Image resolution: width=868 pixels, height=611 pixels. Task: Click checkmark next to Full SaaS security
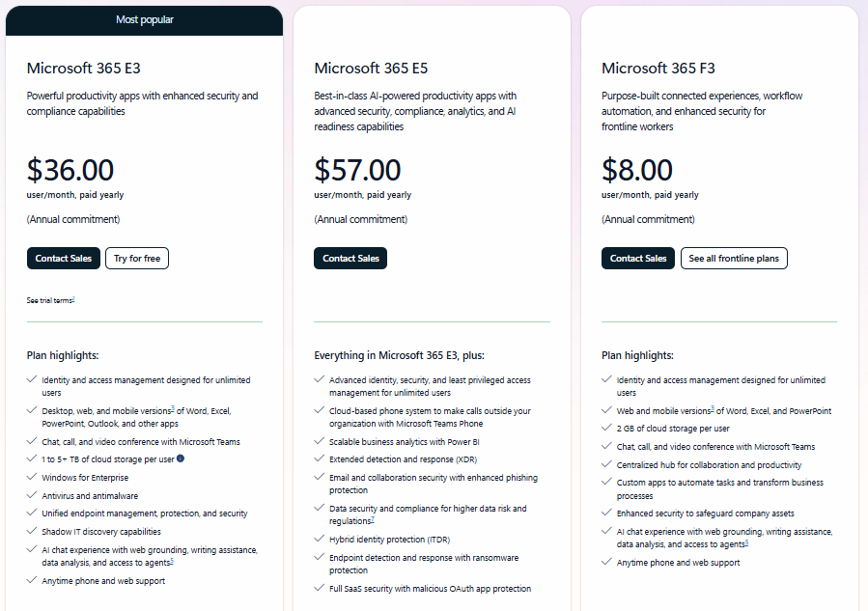[320, 588]
